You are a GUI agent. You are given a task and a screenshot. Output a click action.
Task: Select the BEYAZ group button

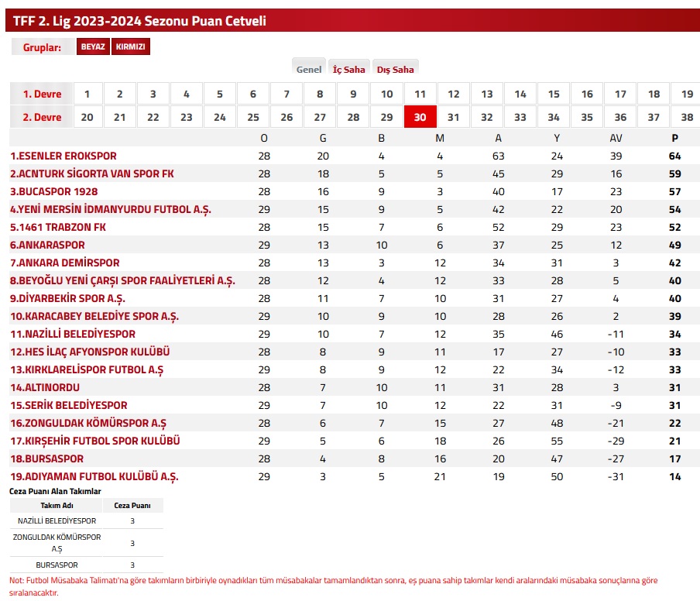click(93, 46)
